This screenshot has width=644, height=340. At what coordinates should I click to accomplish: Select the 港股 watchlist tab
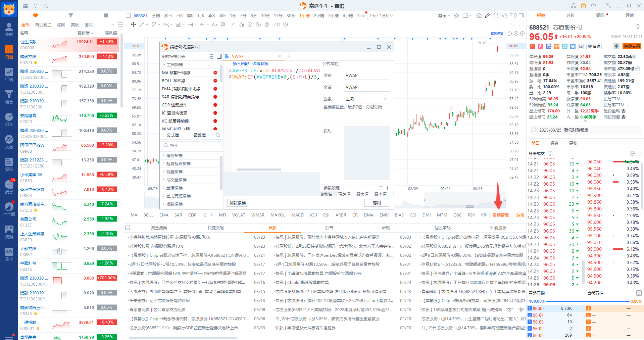[x=61, y=25]
